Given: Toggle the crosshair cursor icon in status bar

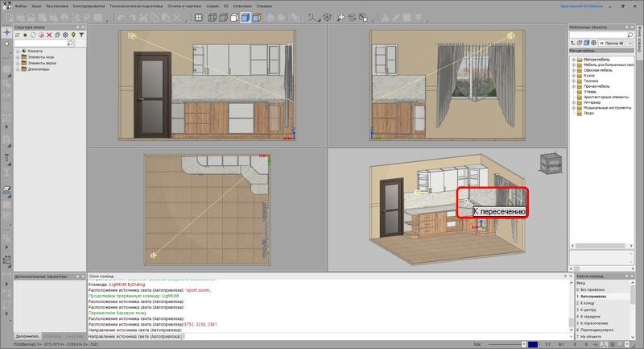Looking at the screenshot, I should click(596, 344).
